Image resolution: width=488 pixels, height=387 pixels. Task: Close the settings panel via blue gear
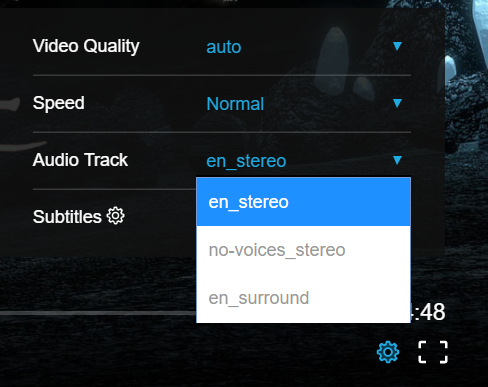pos(388,352)
